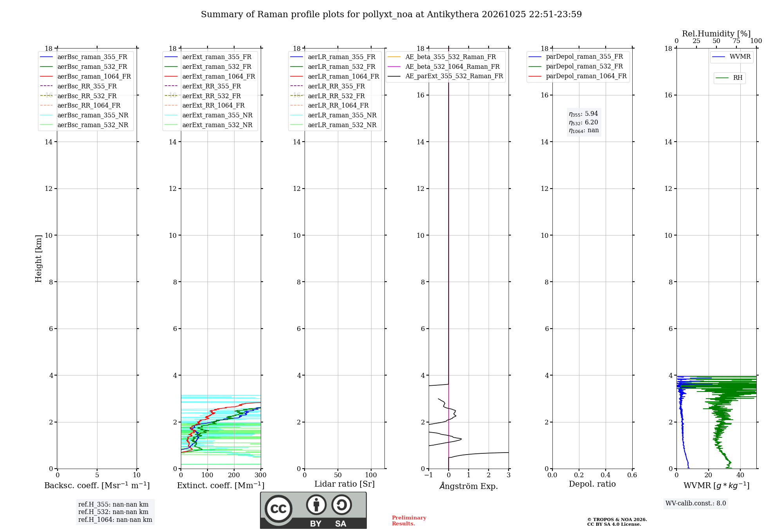Click the Backsc. coeff. axis label
This screenshot has height=532, width=783.
97,485
